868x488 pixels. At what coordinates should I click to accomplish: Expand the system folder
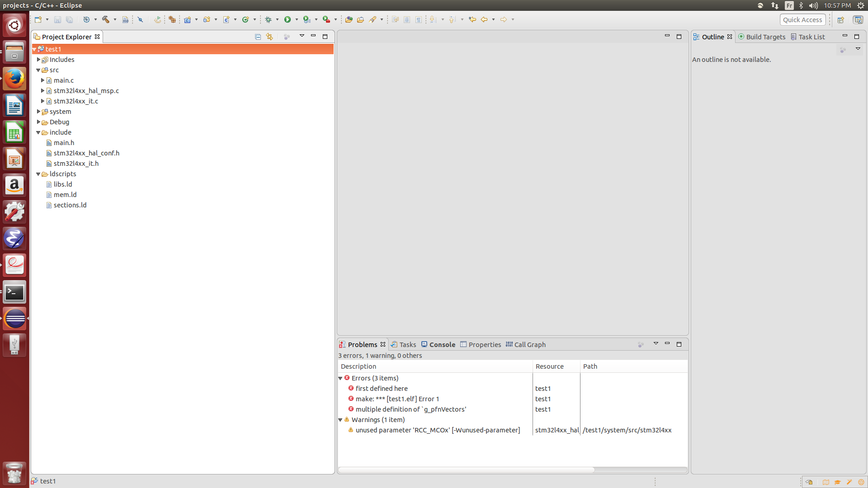[x=38, y=112]
